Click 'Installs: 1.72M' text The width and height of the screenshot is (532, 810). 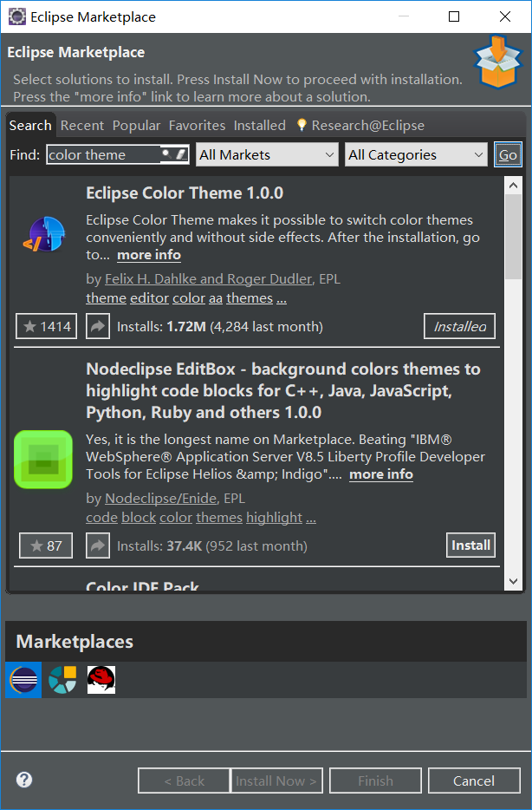[161, 326]
